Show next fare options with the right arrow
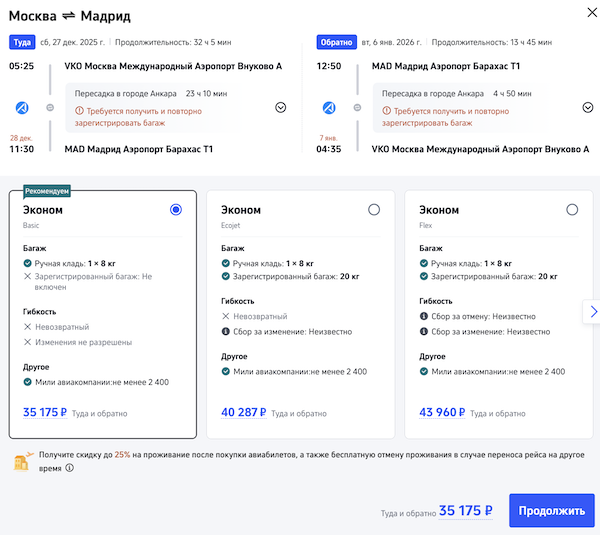 593,312
